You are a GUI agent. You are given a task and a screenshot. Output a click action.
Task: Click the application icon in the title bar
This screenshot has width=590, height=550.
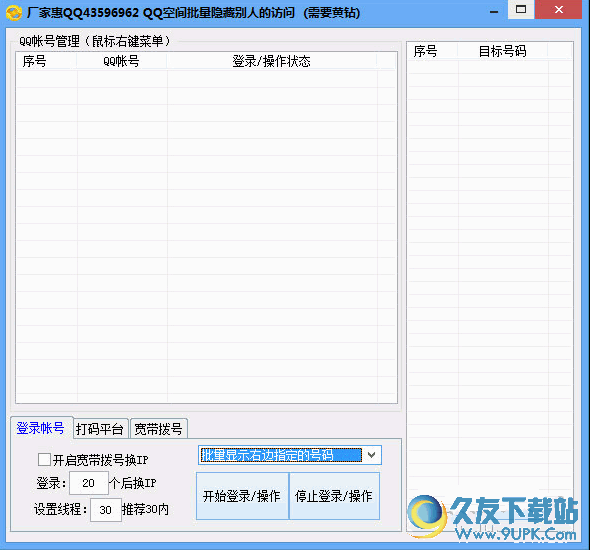pyautogui.click(x=14, y=13)
